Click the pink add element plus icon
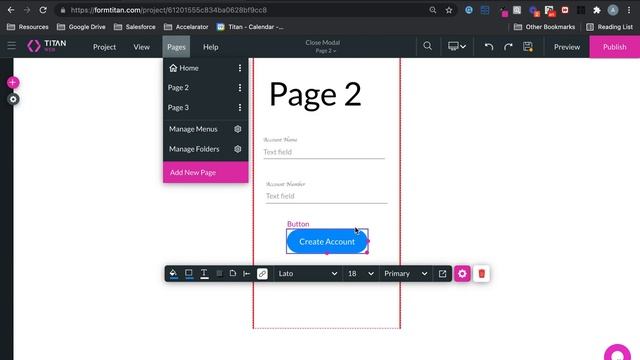 13,82
